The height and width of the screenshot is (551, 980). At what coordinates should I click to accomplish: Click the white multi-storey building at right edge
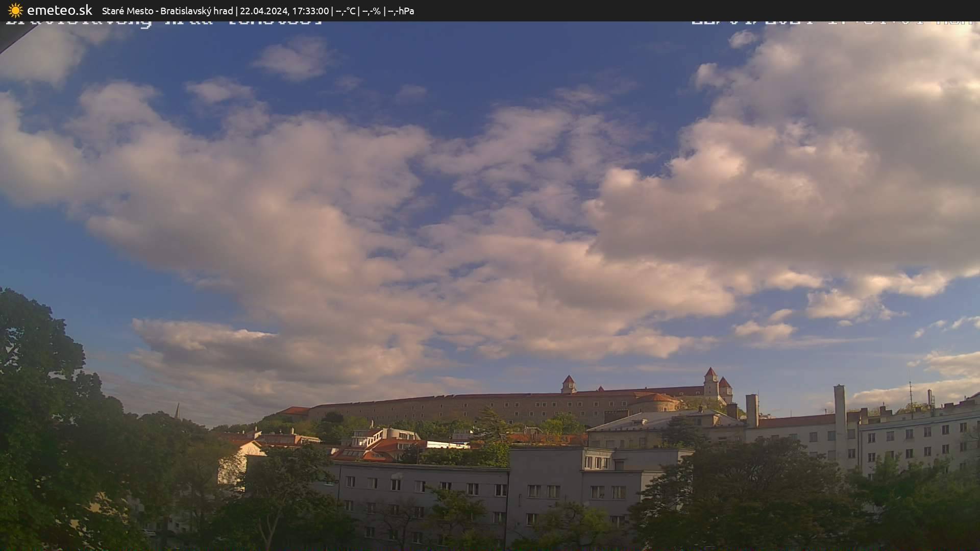919,439
